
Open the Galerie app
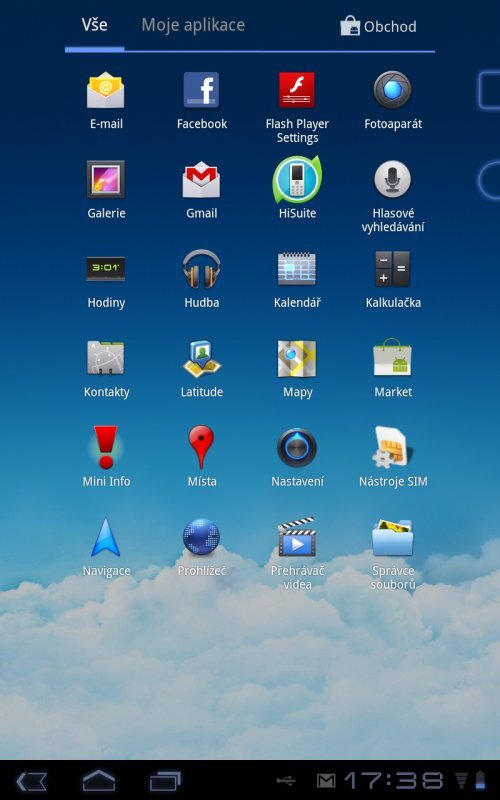106,179
